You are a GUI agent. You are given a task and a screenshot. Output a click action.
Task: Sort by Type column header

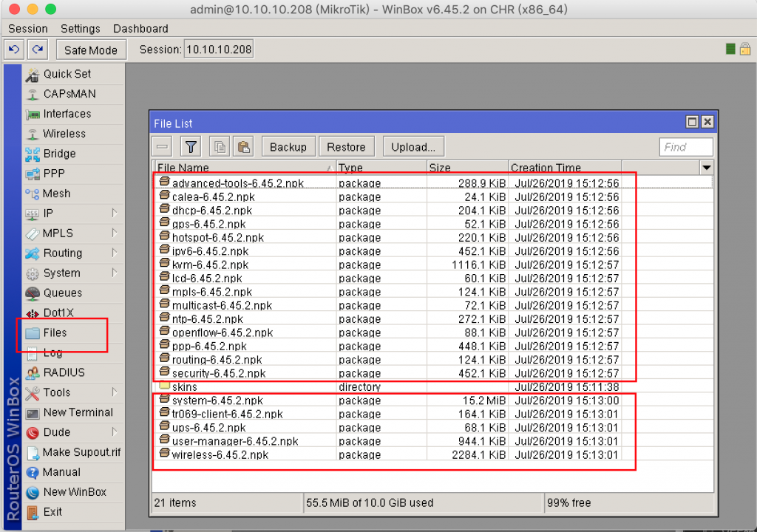tap(381, 168)
